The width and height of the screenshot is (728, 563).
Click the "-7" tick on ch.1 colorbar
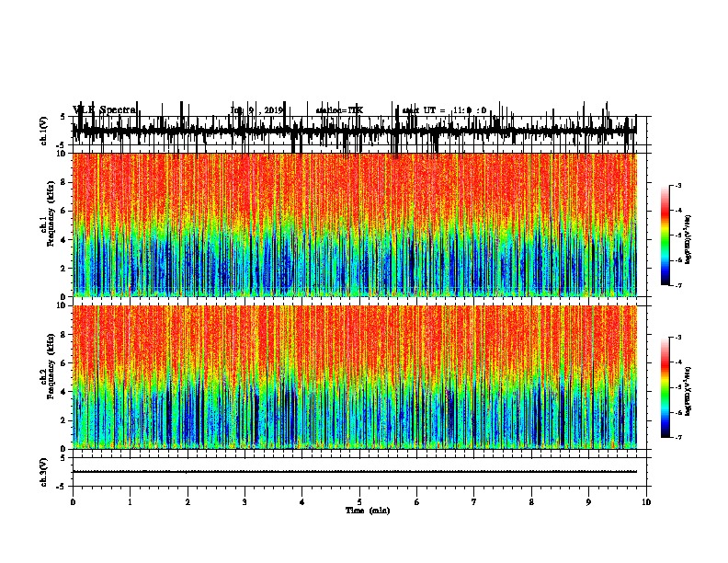point(677,285)
